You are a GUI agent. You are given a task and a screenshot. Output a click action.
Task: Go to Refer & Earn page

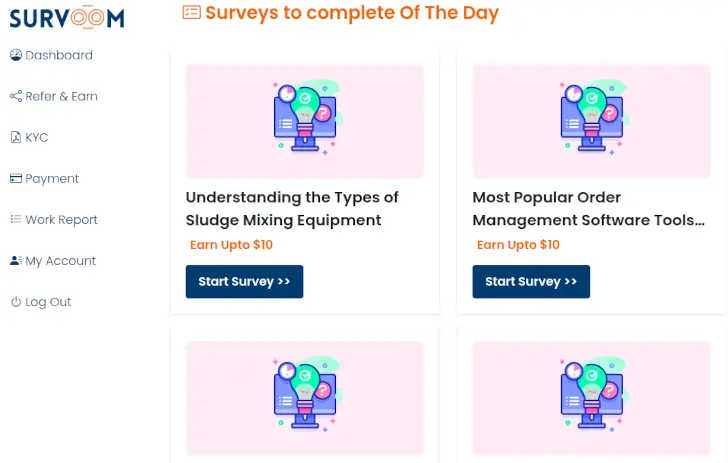click(61, 96)
